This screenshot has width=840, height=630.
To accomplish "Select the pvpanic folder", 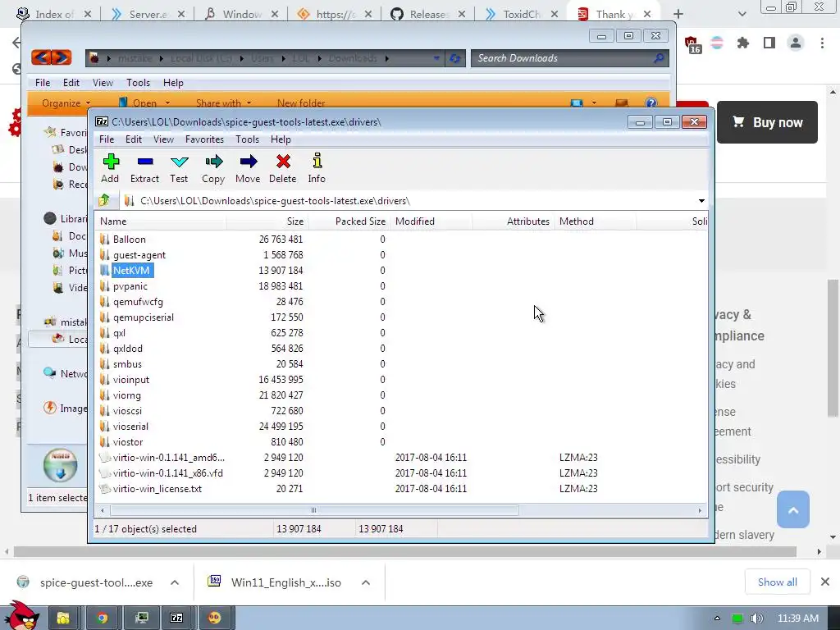I will tap(130, 286).
